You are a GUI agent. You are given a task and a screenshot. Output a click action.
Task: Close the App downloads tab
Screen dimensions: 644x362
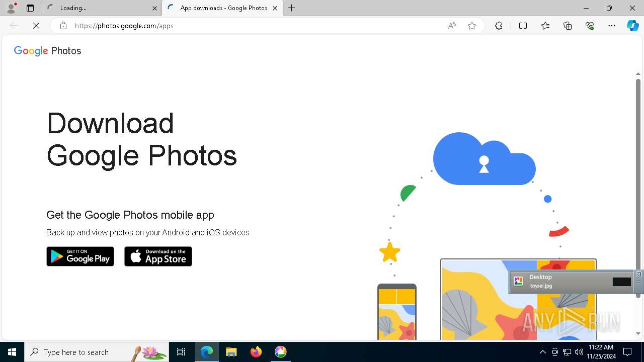pos(275,8)
